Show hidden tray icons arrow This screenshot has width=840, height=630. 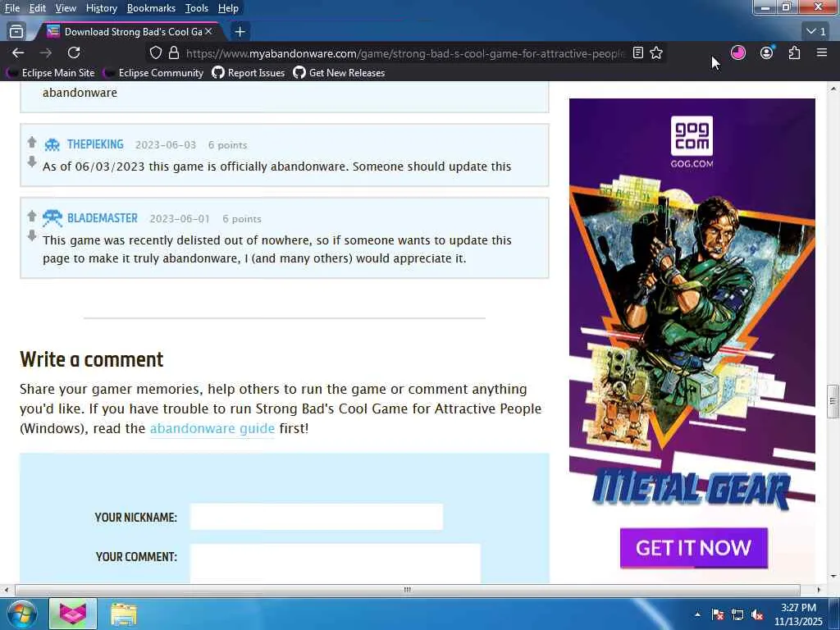(x=697, y=614)
